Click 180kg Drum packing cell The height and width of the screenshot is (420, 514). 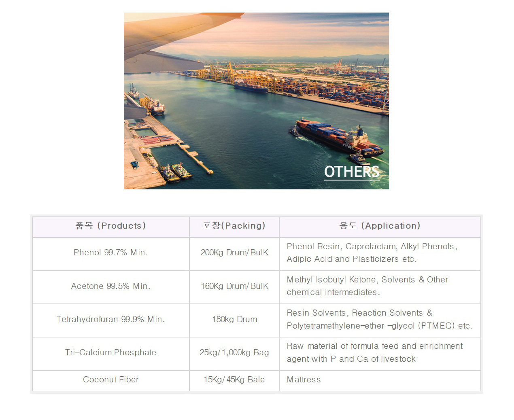[x=234, y=319]
